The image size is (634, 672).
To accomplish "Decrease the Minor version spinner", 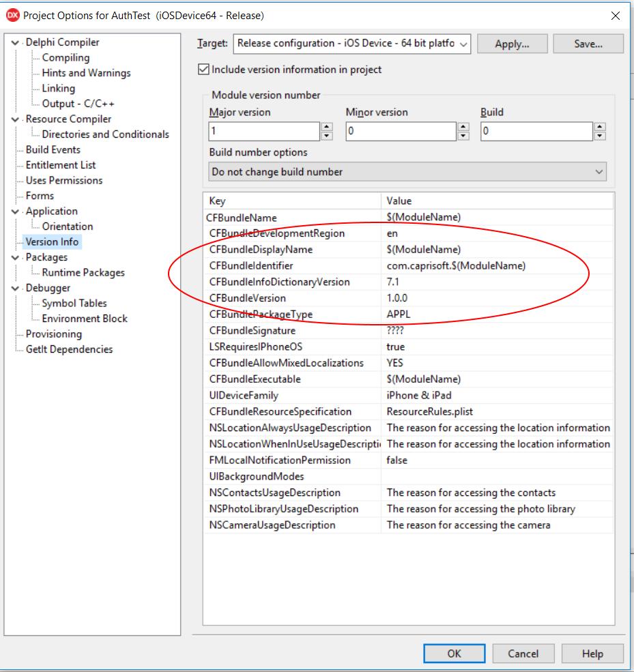I will (463, 136).
